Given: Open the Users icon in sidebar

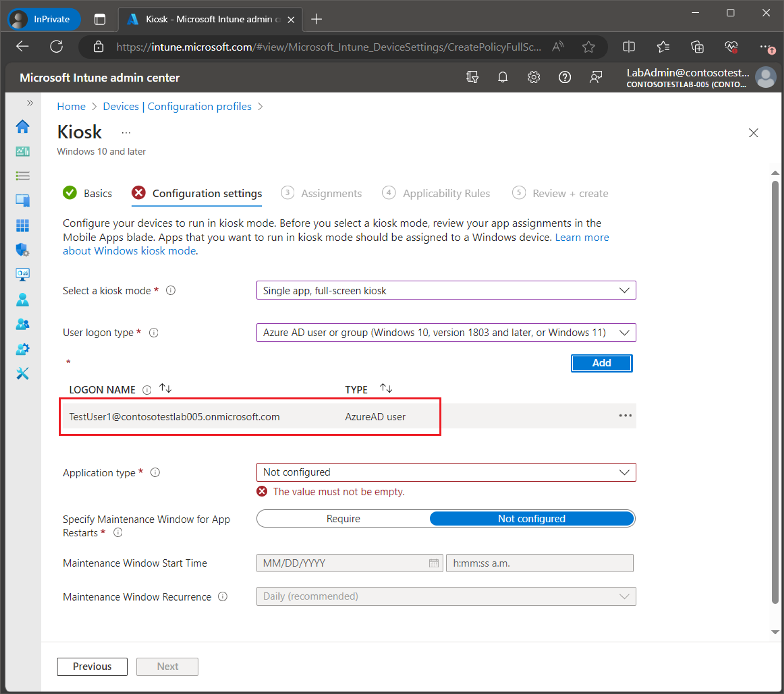Looking at the screenshot, I should click(23, 299).
